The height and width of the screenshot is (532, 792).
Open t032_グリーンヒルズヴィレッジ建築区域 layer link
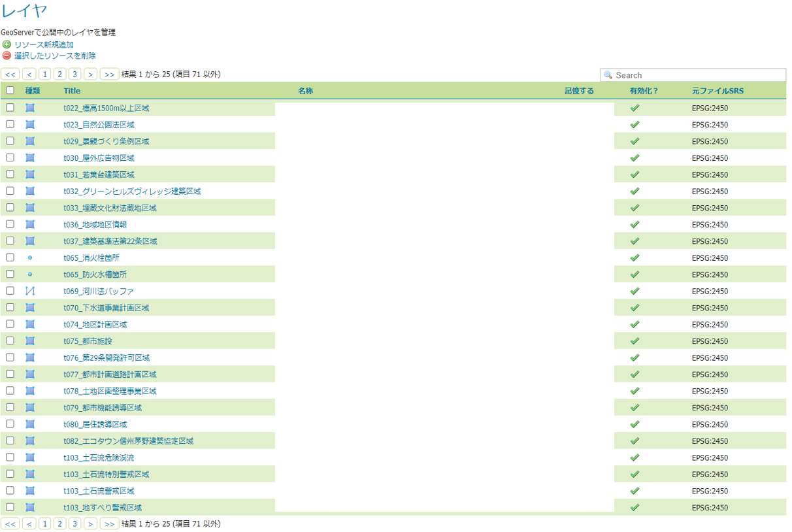coord(132,191)
